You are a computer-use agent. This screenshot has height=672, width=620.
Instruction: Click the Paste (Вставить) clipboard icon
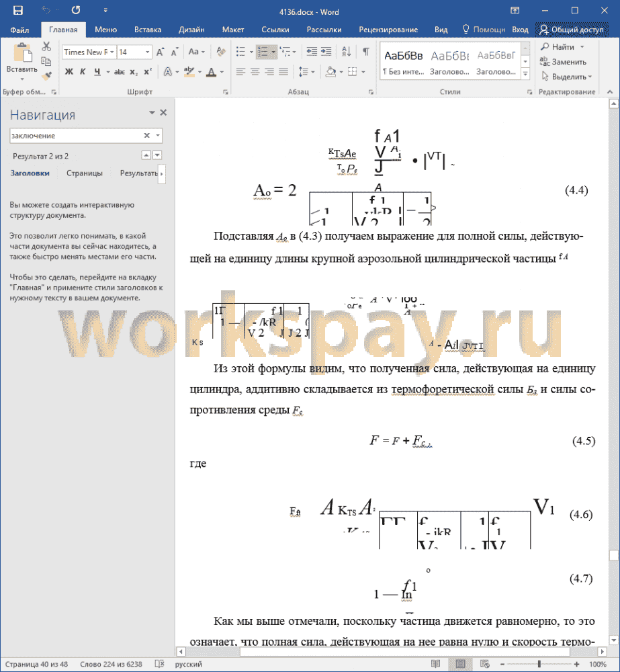tap(22, 54)
